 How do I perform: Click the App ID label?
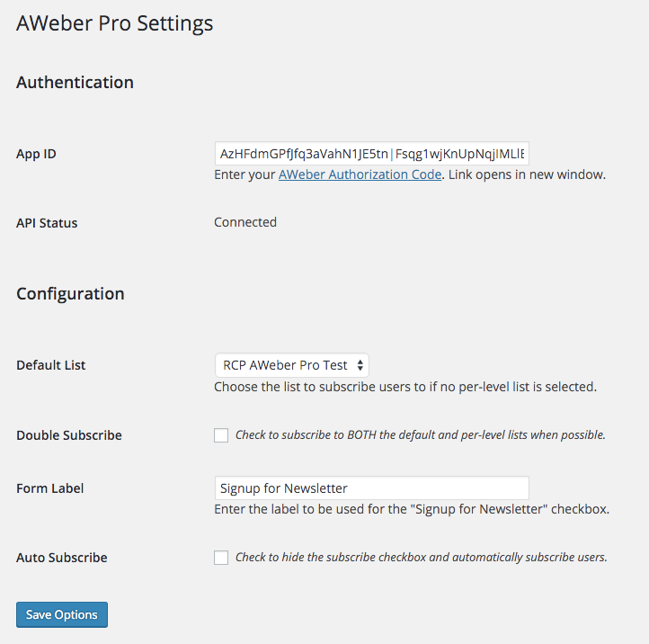click(x=36, y=154)
